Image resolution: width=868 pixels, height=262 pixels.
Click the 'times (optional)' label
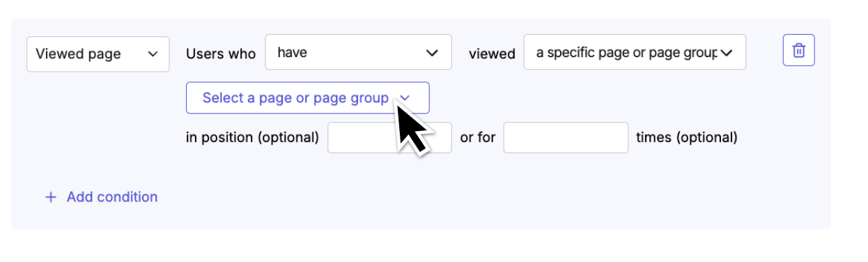point(687,138)
